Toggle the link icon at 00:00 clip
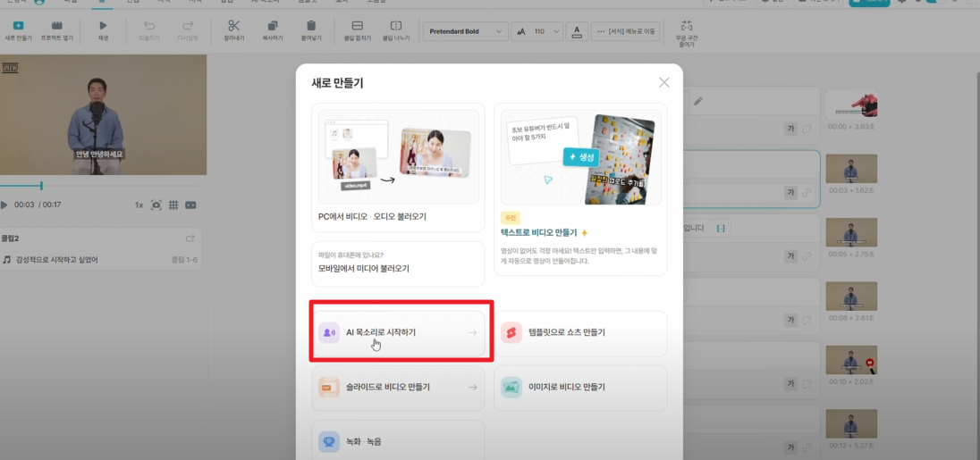This screenshot has width=980, height=460. tap(807, 129)
